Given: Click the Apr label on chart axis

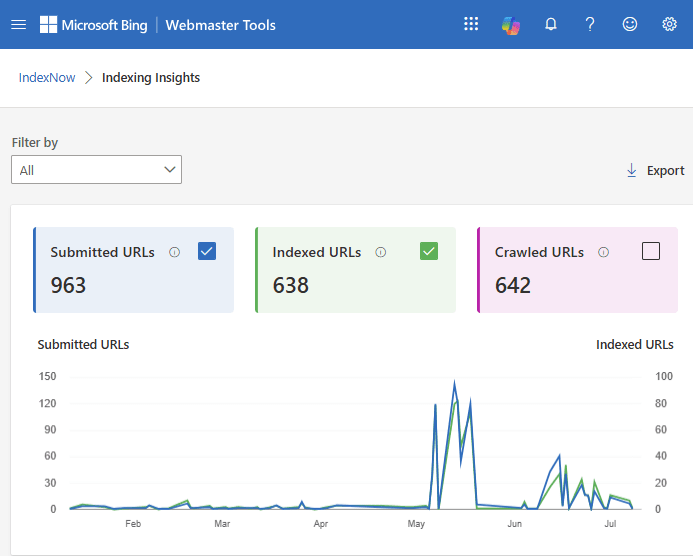Looking at the screenshot, I should 321,524.
